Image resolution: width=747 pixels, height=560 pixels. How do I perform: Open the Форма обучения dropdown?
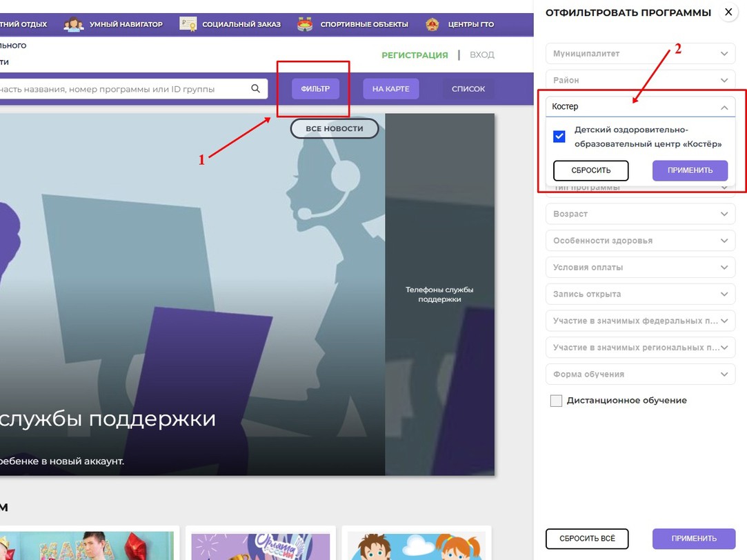tap(640, 374)
